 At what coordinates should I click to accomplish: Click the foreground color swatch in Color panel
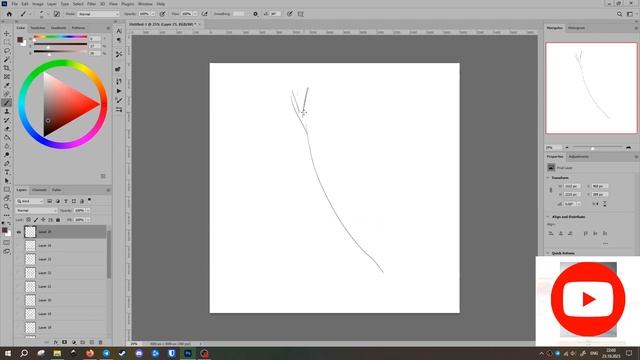point(20,40)
